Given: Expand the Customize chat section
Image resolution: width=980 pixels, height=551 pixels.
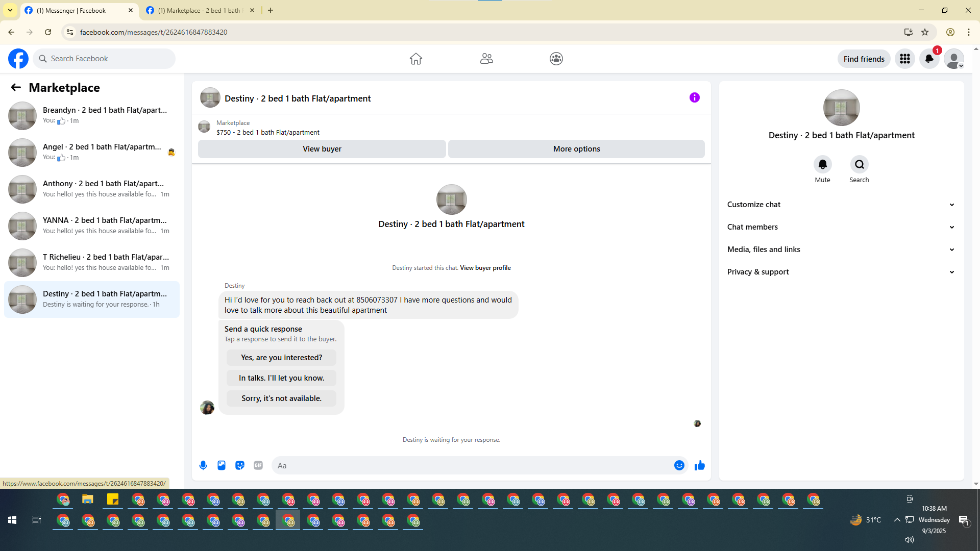Looking at the screenshot, I should (x=841, y=205).
